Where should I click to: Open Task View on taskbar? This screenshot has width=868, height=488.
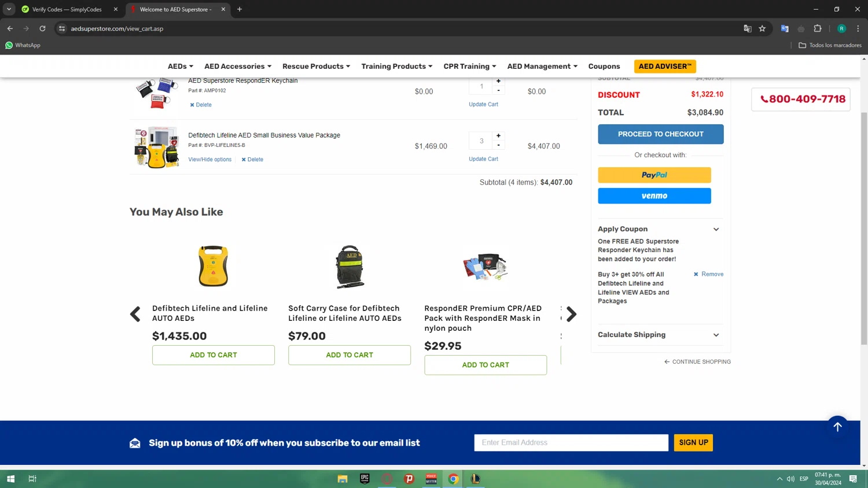(x=32, y=479)
